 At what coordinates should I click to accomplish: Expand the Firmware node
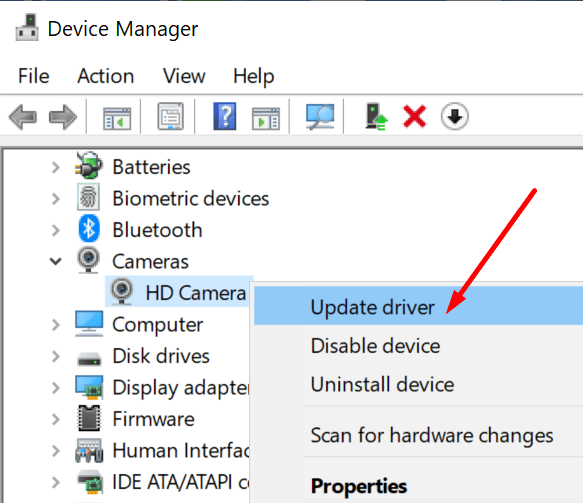click(x=56, y=419)
